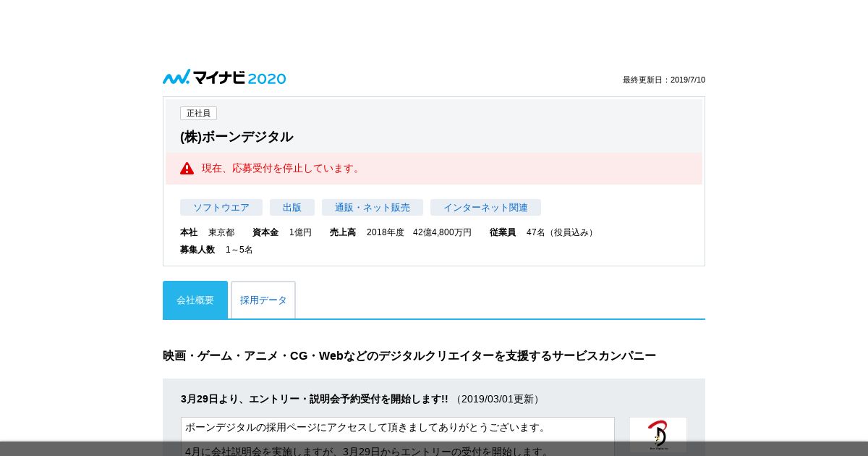Click the 資本金 label
This screenshot has width=868, height=456.
pos(265,232)
